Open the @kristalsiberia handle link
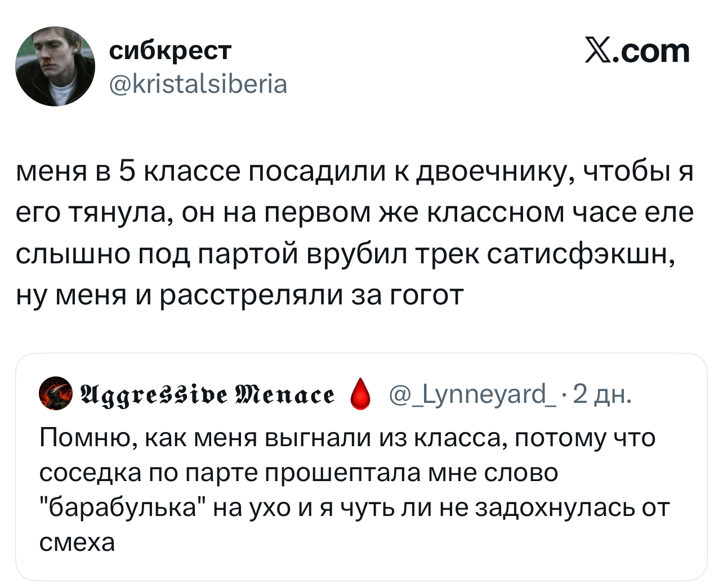This screenshot has height=588, width=723. click(x=198, y=84)
